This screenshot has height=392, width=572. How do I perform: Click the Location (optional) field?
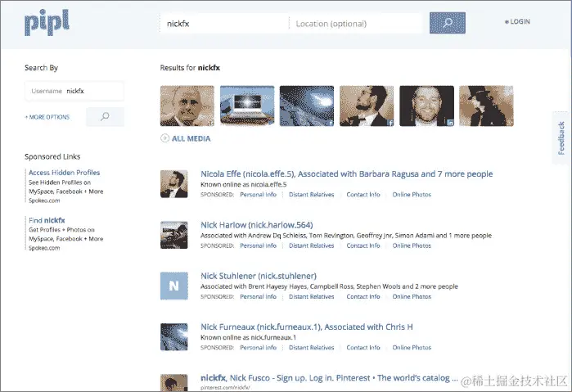(x=356, y=24)
